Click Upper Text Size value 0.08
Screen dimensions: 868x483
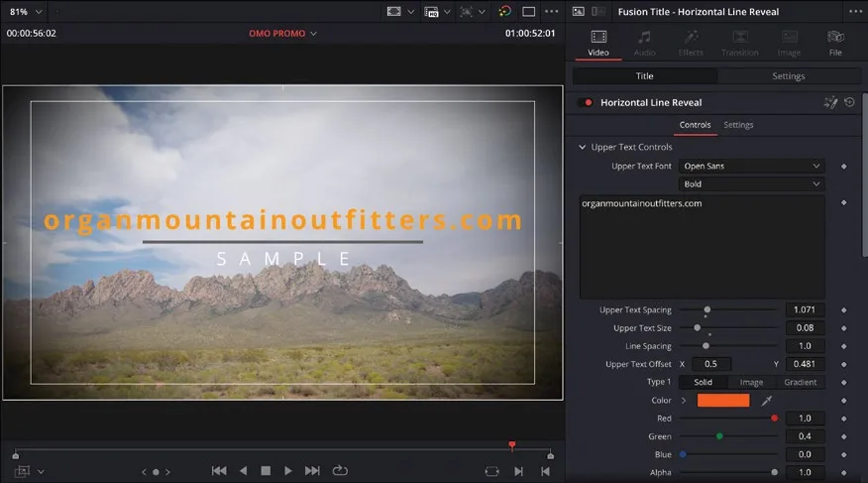click(805, 328)
